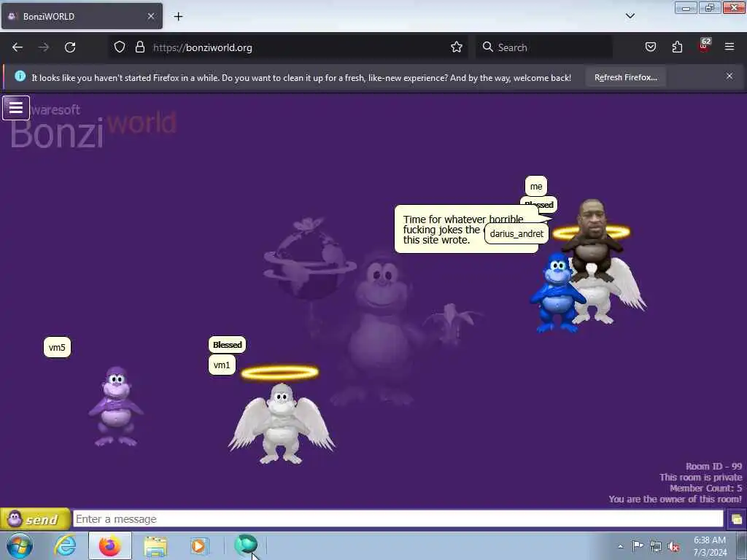Bookmark this page with the star
This screenshot has width=747, height=560.
457,47
